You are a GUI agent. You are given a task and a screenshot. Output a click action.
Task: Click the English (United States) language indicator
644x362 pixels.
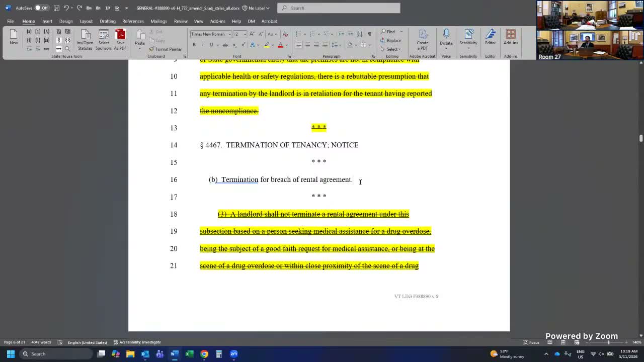pos(88,342)
